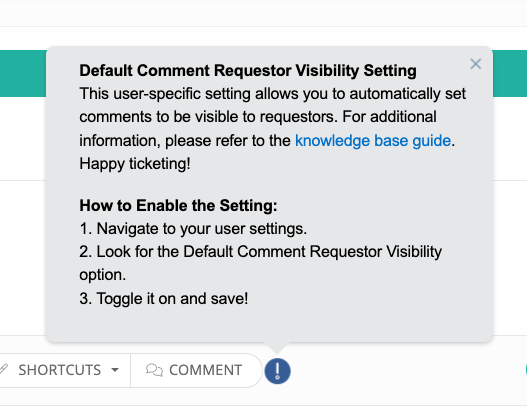The image size is (527, 418).
Task: Click the COMMENT button
Action: pos(196,370)
